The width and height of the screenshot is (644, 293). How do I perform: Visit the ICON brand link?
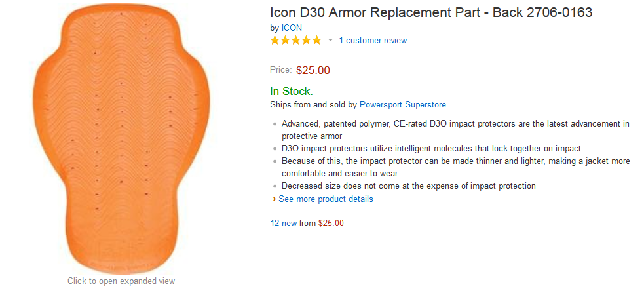pos(292,28)
